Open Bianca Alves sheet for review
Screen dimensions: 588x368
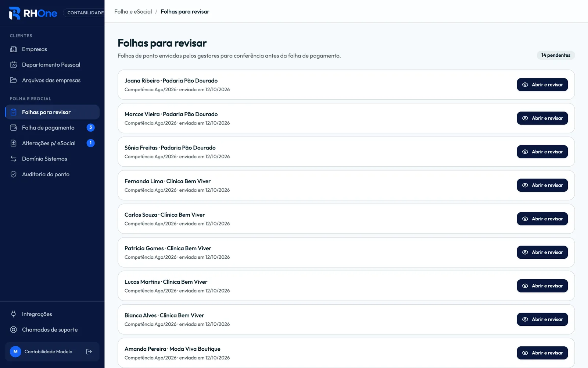tap(542, 319)
